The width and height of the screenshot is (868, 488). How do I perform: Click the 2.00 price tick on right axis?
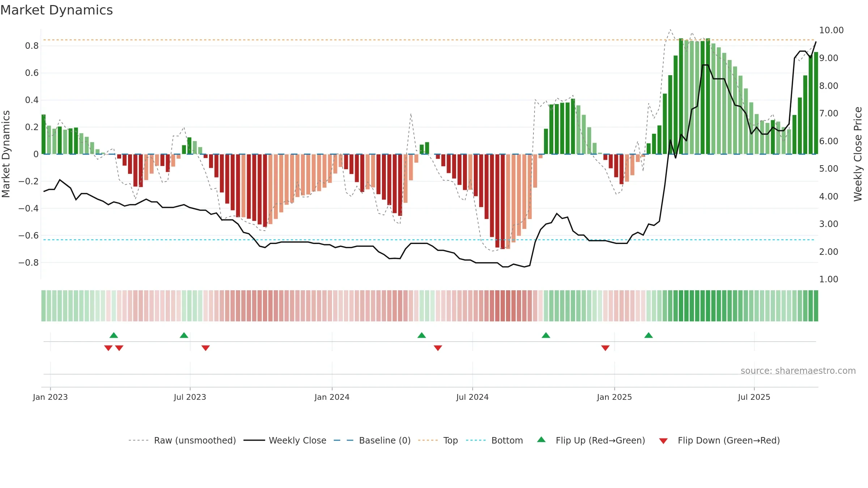click(x=829, y=252)
